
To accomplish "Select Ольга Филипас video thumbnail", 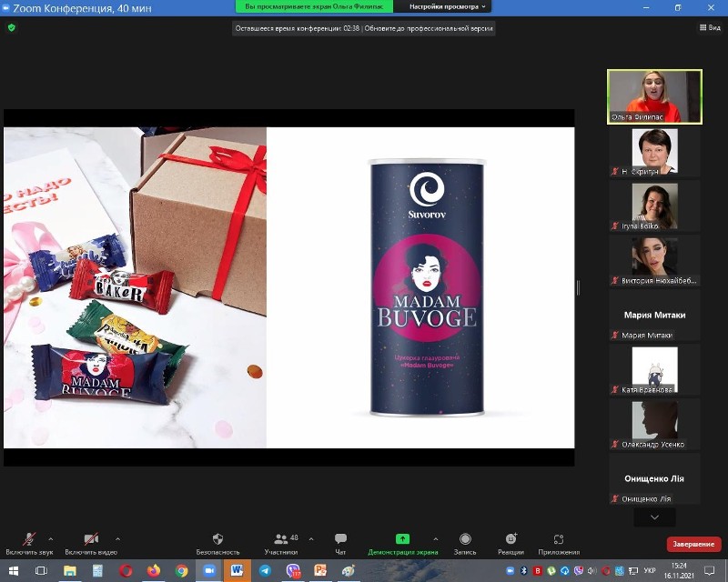I will (x=654, y=96).
